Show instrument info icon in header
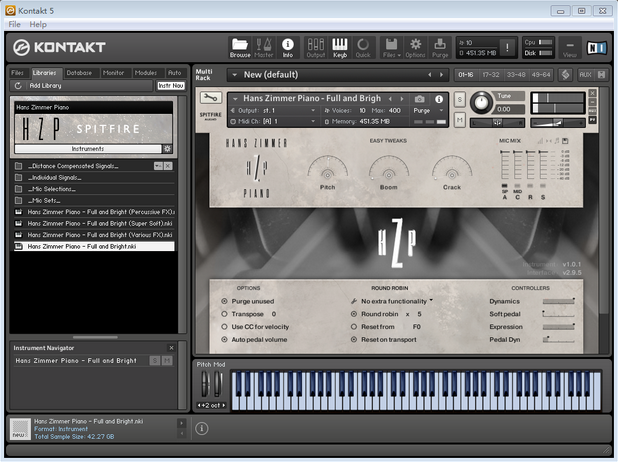The image size is (618, 462). tap(439, 99)
